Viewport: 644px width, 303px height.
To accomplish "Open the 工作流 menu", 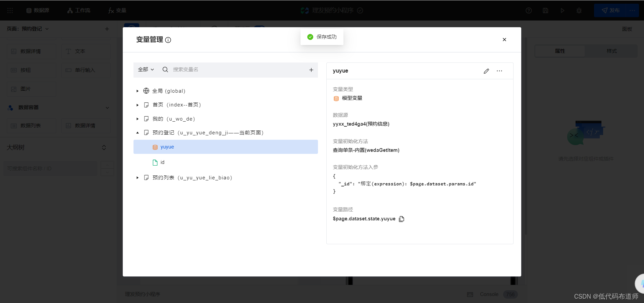I will tap(79, 10).
